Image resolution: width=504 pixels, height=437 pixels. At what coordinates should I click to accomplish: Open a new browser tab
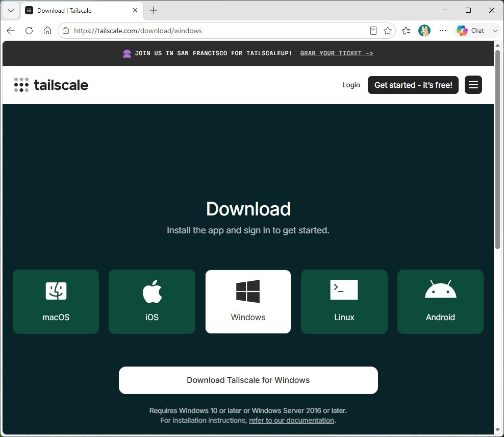[x=154, y=10]
